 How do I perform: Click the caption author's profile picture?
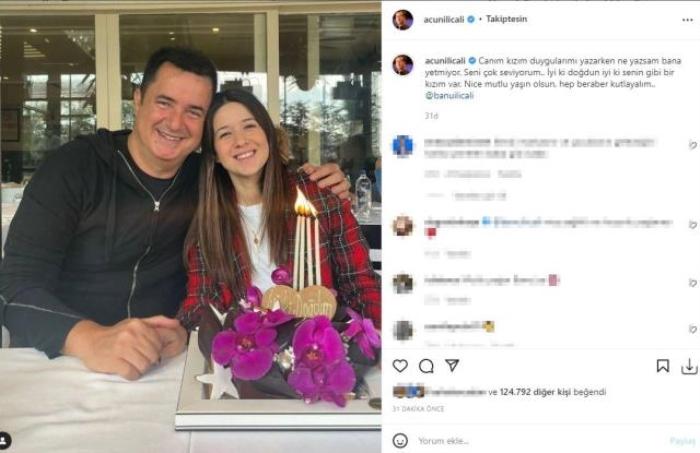[403, 65]
